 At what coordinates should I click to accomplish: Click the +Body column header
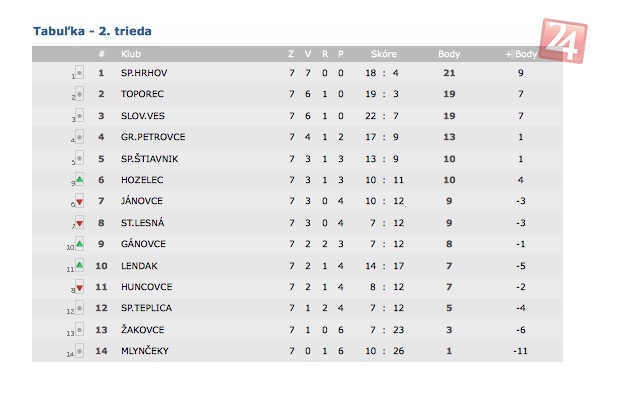click(520, 53)
